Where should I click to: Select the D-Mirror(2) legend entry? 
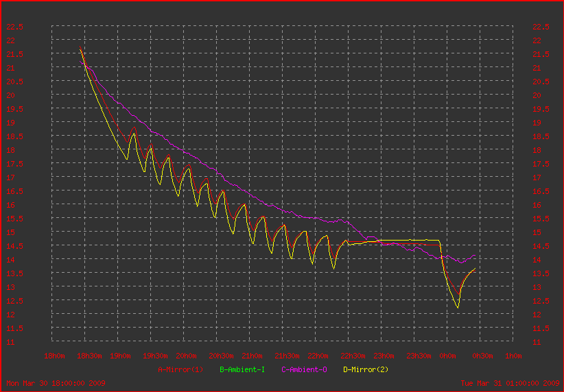point(366,369)
